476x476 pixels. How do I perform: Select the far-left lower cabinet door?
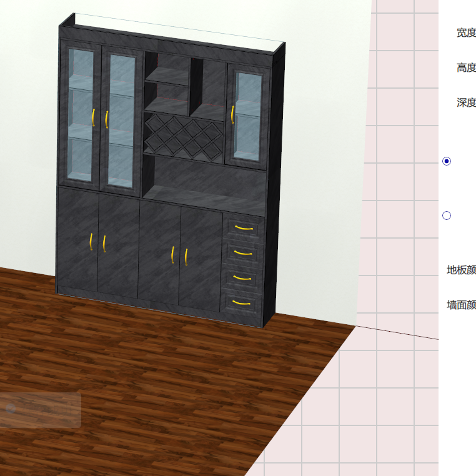click(77, 240)
